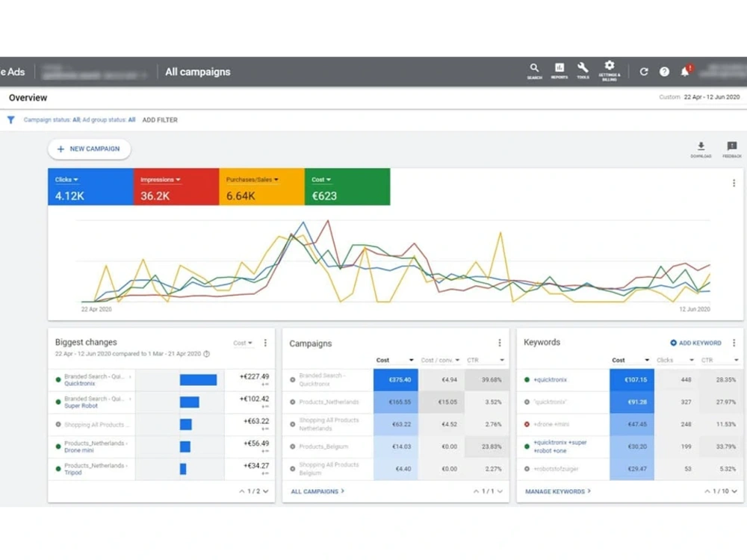This screenshot has width=747, height=560.
Task: Open Drone mini ad group link
Action: (79, 450)
